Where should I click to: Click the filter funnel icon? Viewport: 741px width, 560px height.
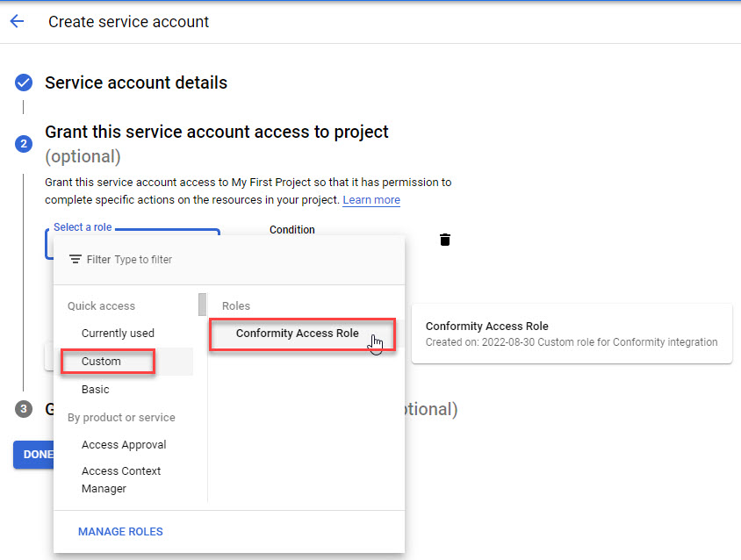coord(75,259)
